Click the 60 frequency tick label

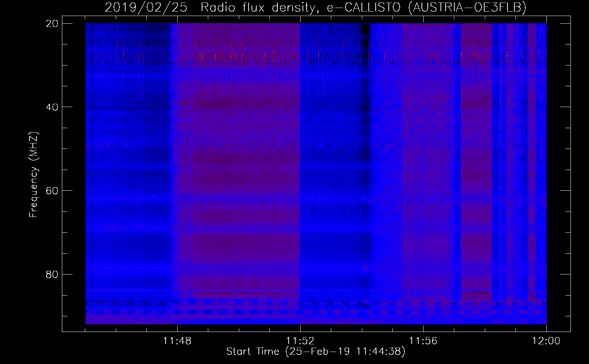pyautogui.click(x=52, y=190)
